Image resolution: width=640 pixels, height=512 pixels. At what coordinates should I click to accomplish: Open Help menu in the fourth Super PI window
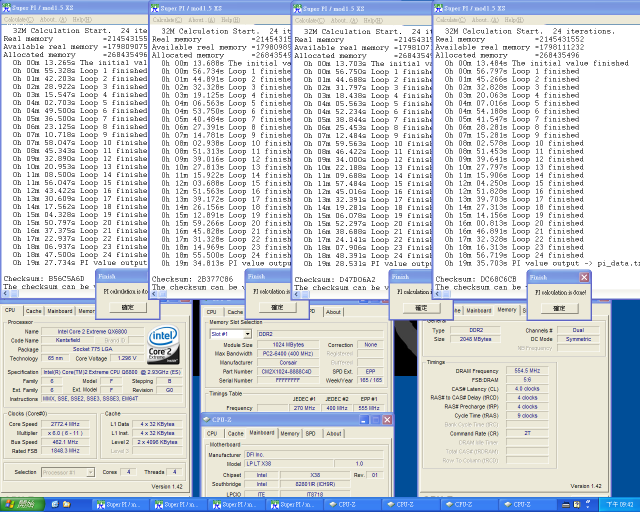pos(515,20)
